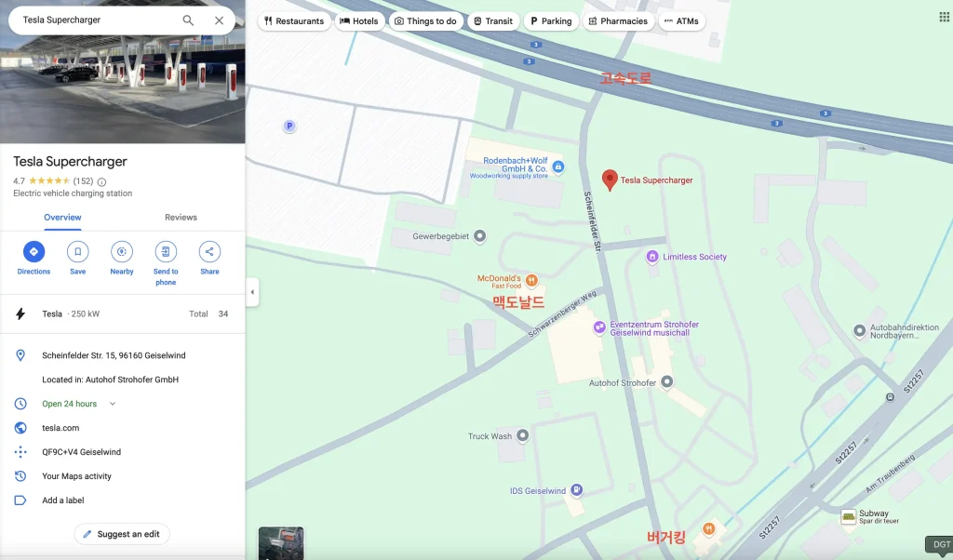953x560 pixels.
Task: Copy plus code QF9C+V4 Geiselwind
Action: (82, 452)
